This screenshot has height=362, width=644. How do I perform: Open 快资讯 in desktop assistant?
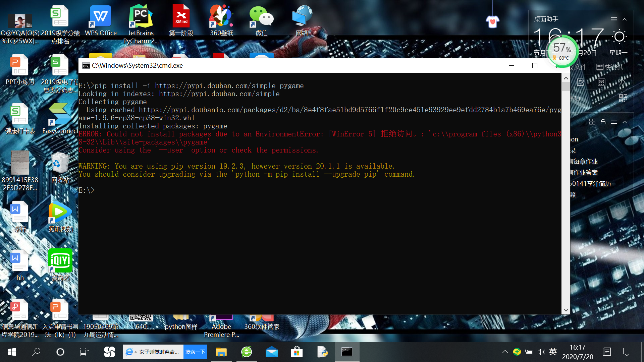click(610, 67)
